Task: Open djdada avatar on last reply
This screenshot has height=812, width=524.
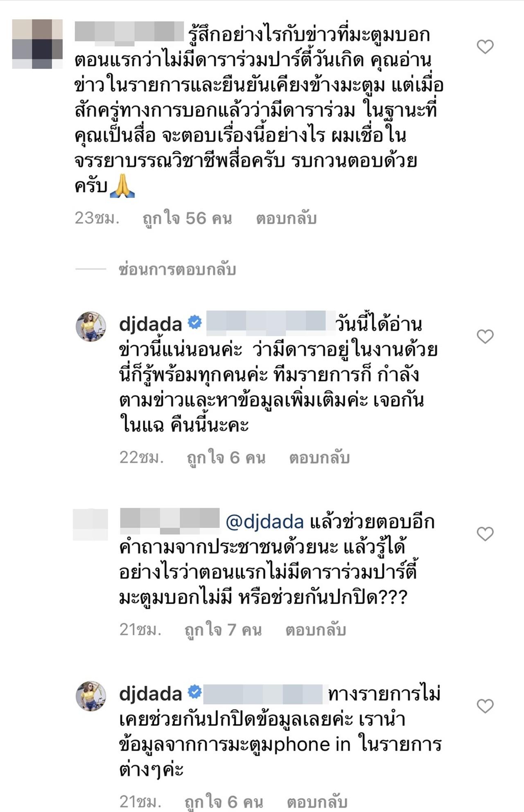Action: coord(91,696)
